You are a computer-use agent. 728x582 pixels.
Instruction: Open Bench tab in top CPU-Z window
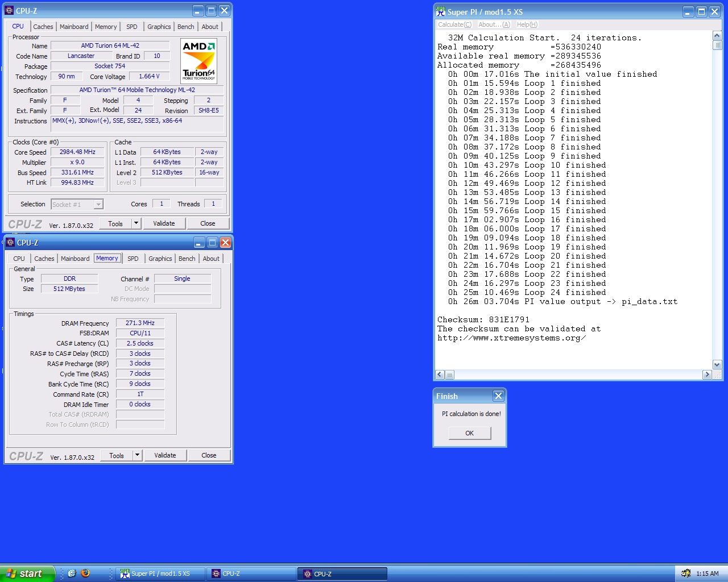tap(186, 27)
